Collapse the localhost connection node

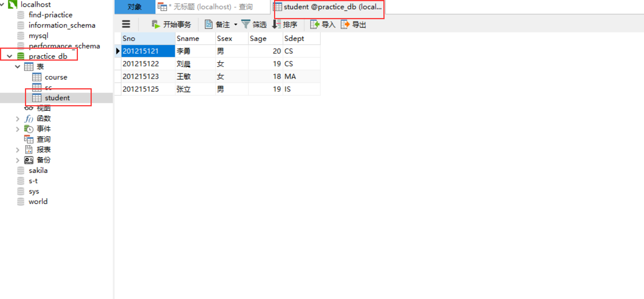pyautogui.click(x=2, y=5)
